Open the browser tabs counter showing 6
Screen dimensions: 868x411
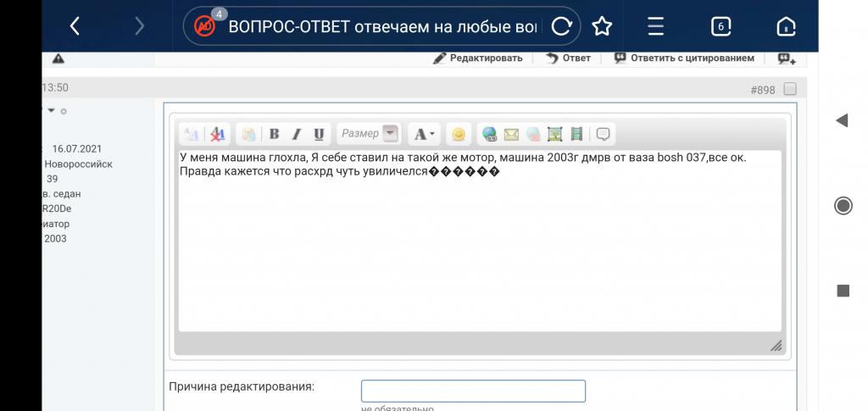tap(720, 26)
